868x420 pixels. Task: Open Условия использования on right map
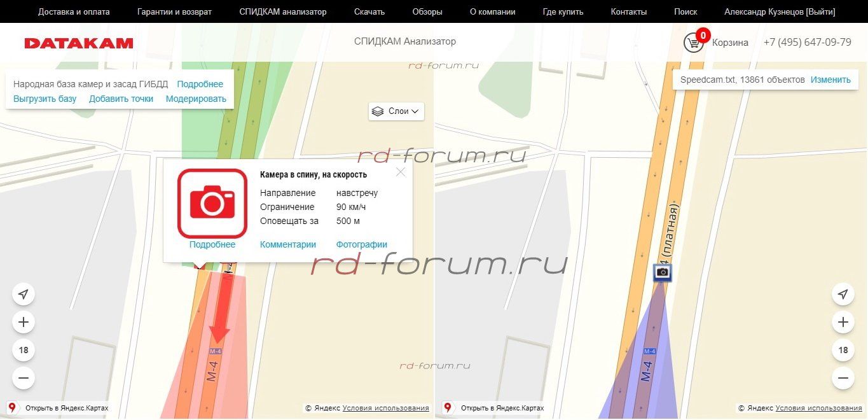[x=819, y=408]
